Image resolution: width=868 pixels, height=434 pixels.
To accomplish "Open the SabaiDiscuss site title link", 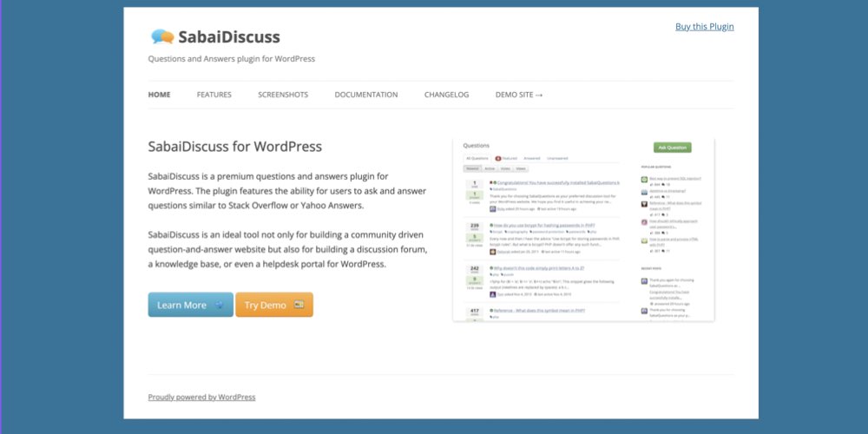I will (x=228, y=37).
